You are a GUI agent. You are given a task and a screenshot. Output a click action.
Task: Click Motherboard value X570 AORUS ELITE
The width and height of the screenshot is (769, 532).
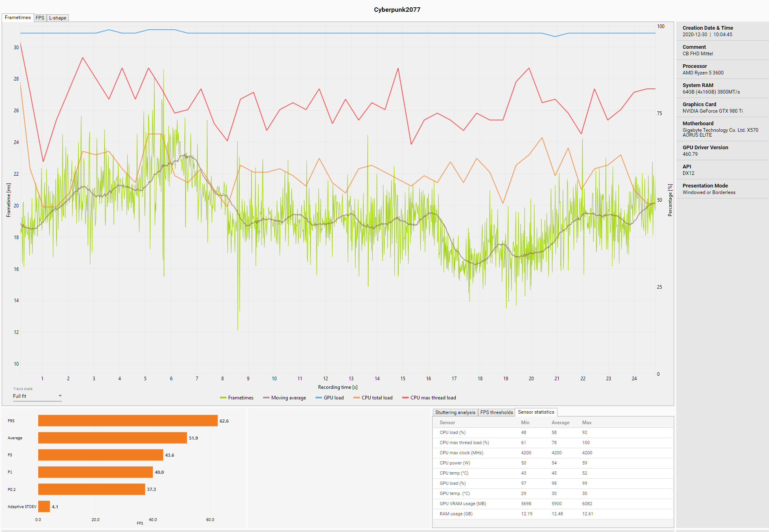point(720,133)
